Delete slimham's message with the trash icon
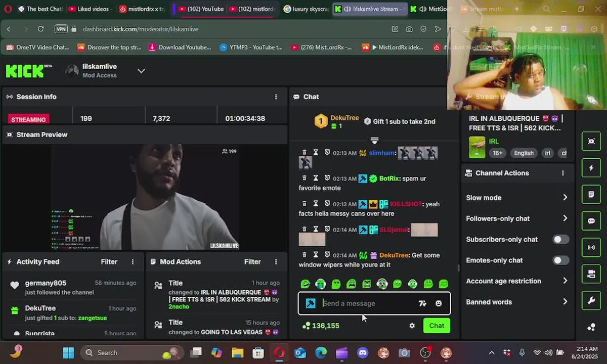The image size is (607, 364). tap(304, 152)
